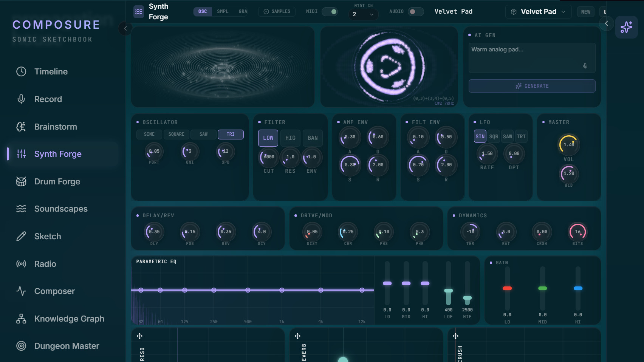Open the MIDI channel dropdown

coord(363,14)
